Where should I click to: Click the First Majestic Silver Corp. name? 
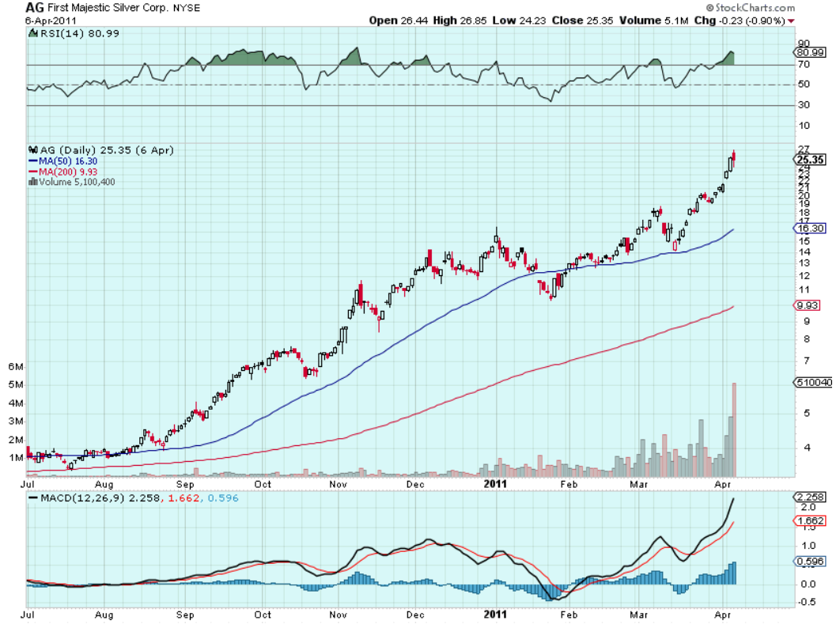coord(108,8)
